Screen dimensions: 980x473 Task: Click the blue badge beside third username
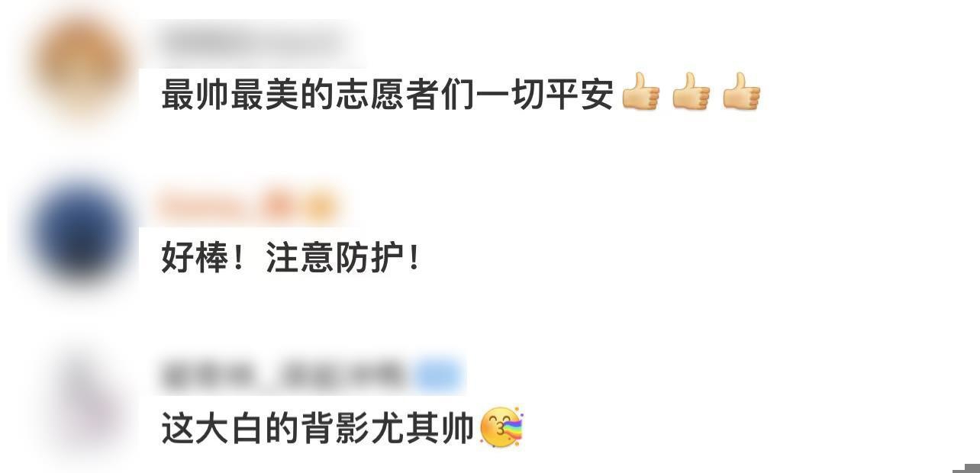(438, 375)
